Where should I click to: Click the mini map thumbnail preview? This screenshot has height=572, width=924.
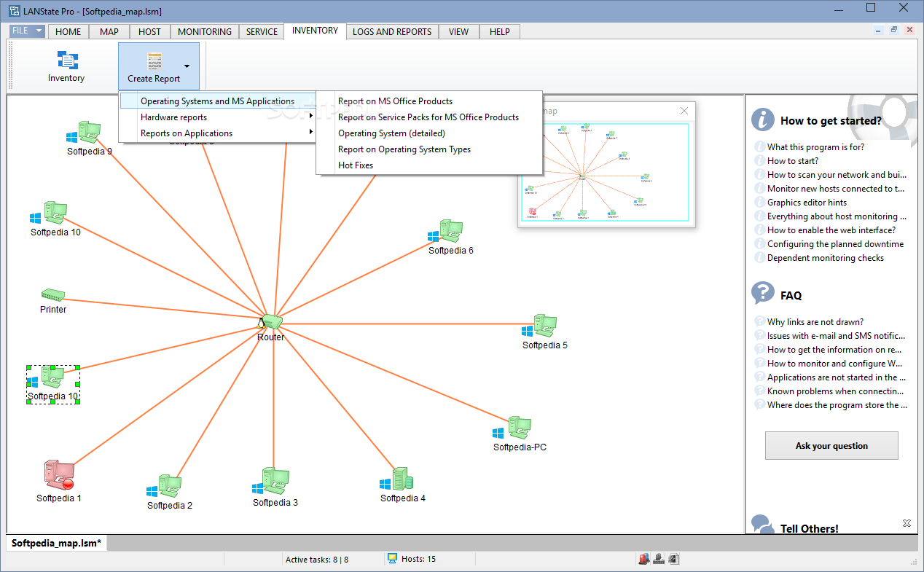pos(604,172)
